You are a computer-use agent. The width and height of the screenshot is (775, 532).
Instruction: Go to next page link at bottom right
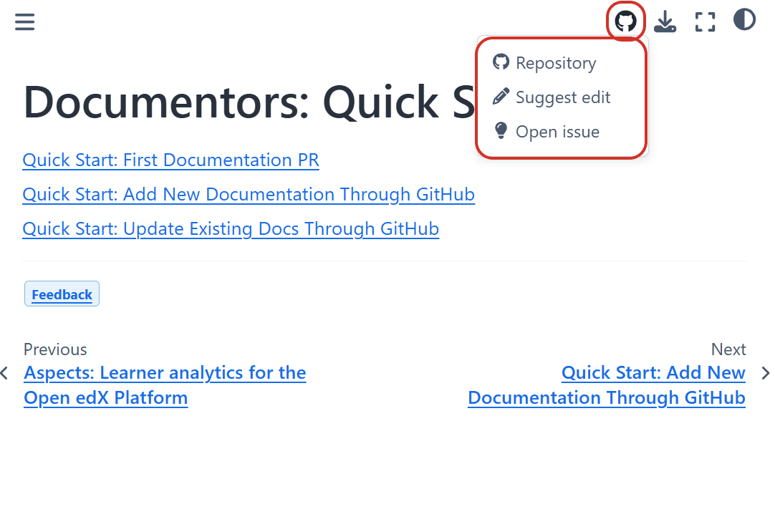[x=607, y=385]
